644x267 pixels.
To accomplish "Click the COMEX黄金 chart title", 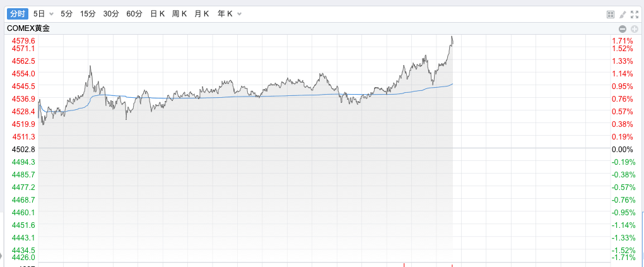I will 29,28.
